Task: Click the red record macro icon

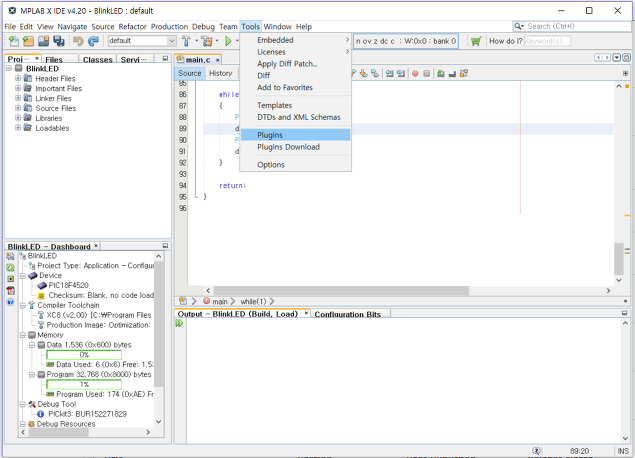Action: (415, 74)
